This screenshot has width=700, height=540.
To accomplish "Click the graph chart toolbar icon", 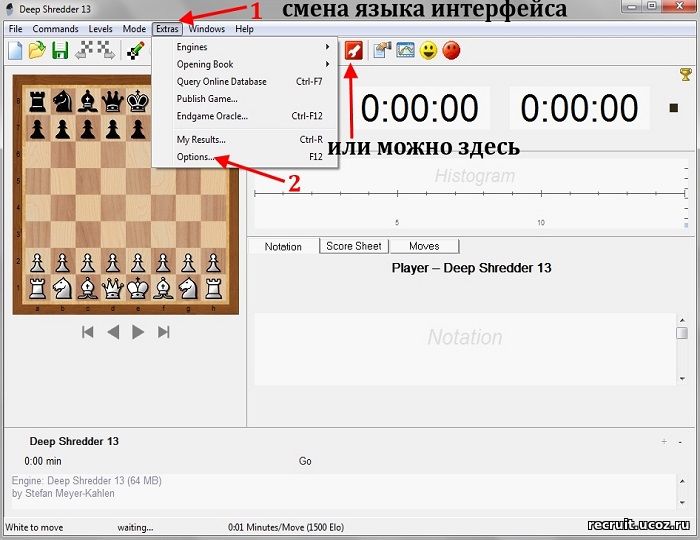I will point(405,50).
